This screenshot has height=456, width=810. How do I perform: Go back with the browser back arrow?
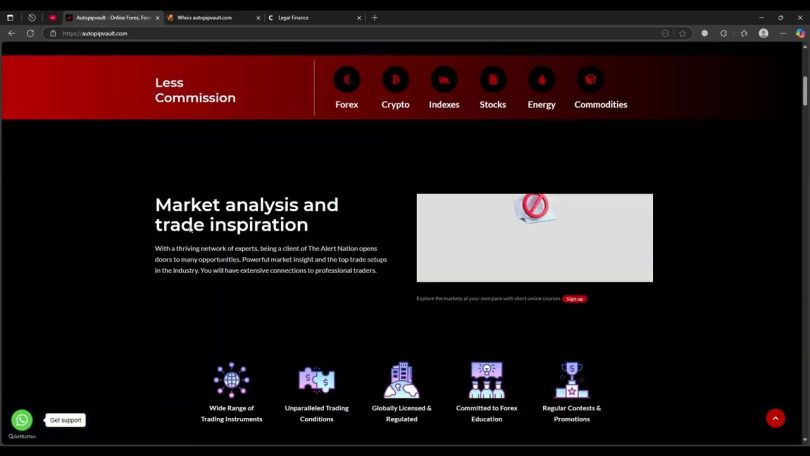click(11, 33)
